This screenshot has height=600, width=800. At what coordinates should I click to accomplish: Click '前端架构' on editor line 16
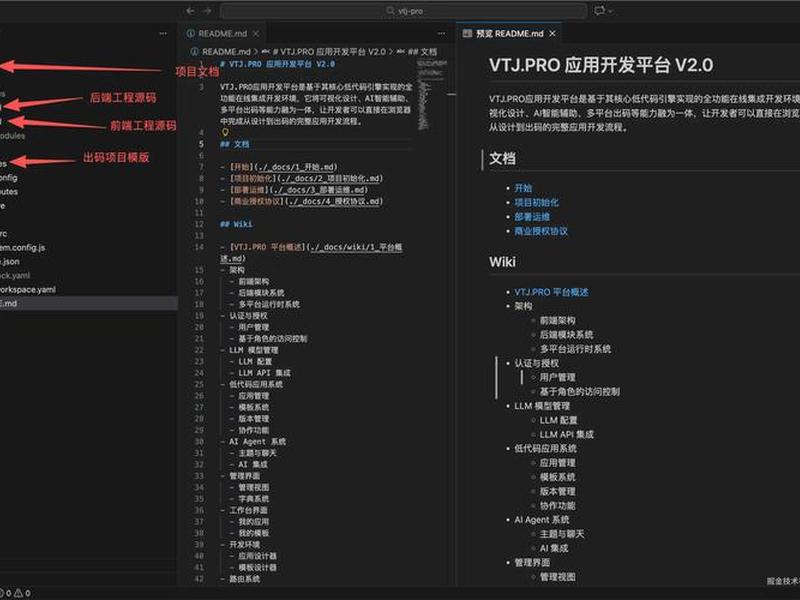[254, 281]
